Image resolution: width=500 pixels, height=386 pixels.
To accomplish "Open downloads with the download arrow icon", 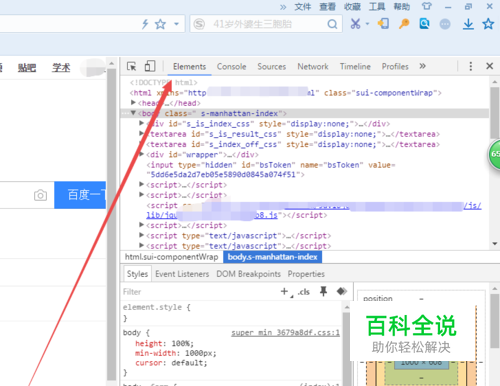I will pyautogui.click(x=468, y=24).
